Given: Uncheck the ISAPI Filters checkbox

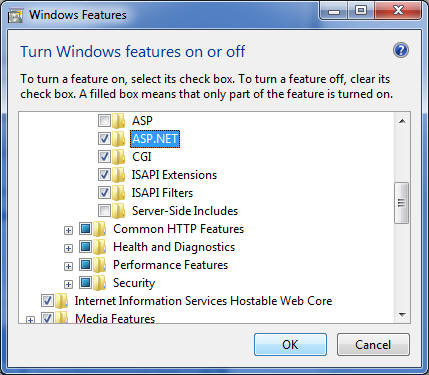Looking at the screenshot, I should pos(104,192).
